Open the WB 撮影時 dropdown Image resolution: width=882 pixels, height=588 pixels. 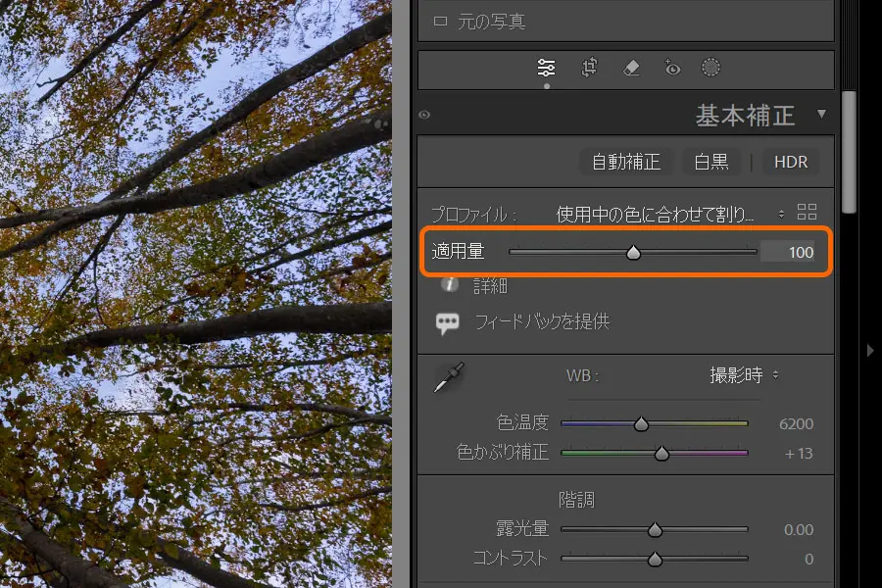click(x=744, y=375)
